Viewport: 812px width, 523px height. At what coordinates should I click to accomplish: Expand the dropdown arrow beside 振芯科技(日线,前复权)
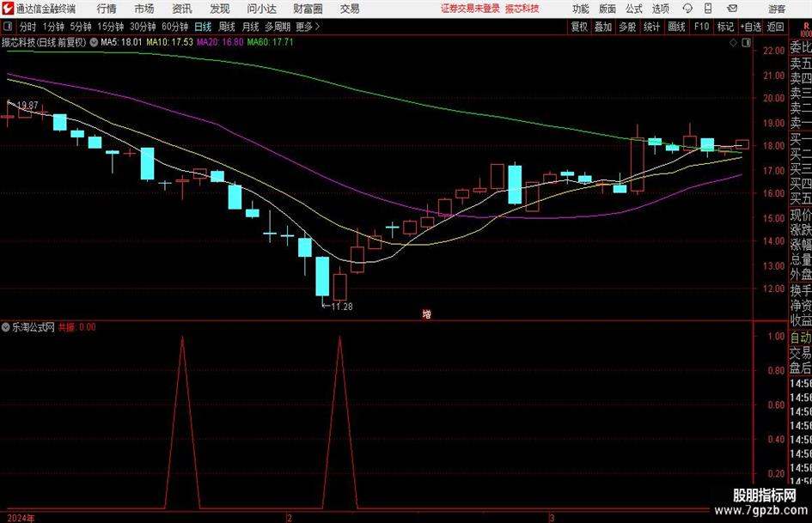point(94,42)
